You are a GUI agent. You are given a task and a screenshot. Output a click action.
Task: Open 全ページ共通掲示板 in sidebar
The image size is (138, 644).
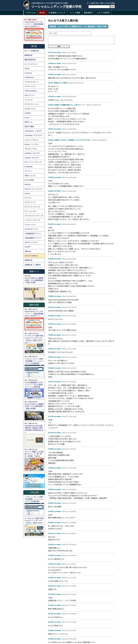(x=34, y=51)
